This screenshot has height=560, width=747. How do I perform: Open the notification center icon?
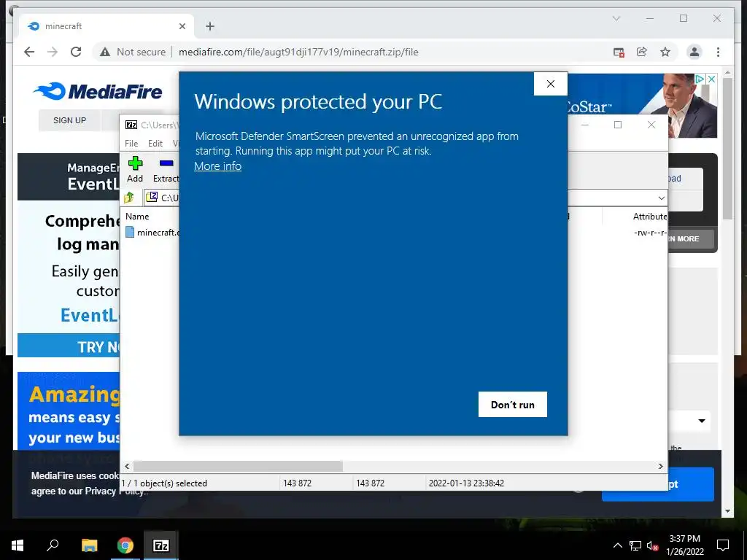(x=723, y=545)
